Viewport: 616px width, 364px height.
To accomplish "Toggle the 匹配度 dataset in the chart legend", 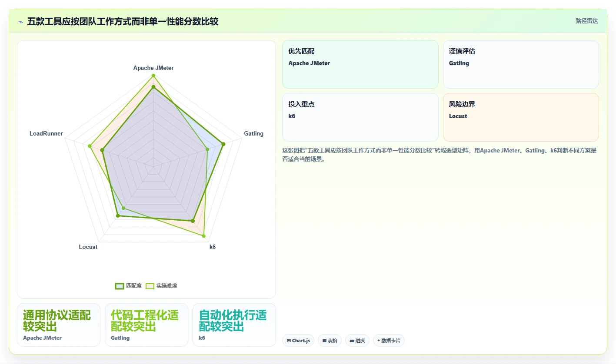I will click(129, 286).
